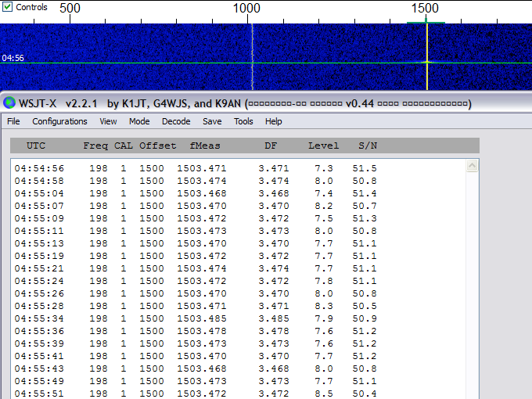
Task: Select the row with UTC 04:55:19
Action: coord(196,256)
